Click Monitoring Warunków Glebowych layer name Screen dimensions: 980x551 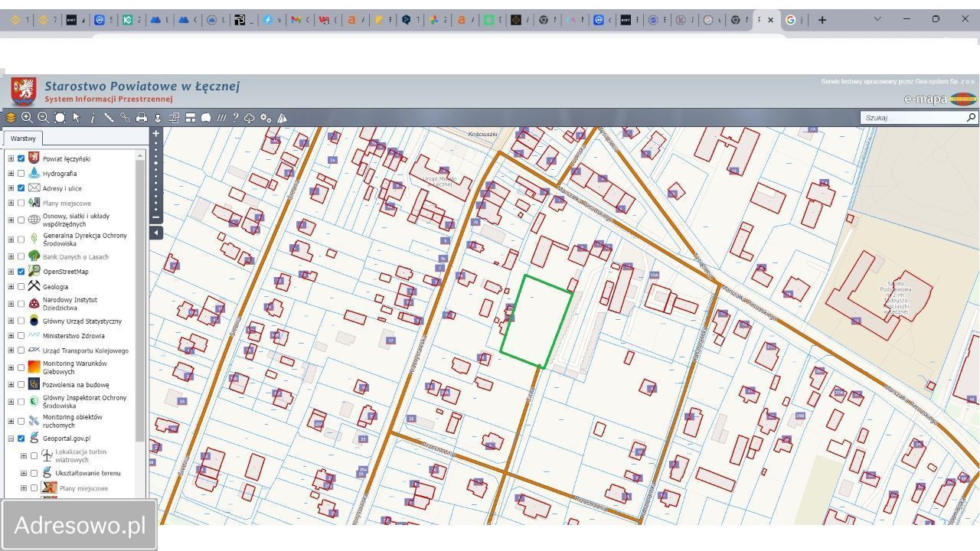tap(75, 367)
